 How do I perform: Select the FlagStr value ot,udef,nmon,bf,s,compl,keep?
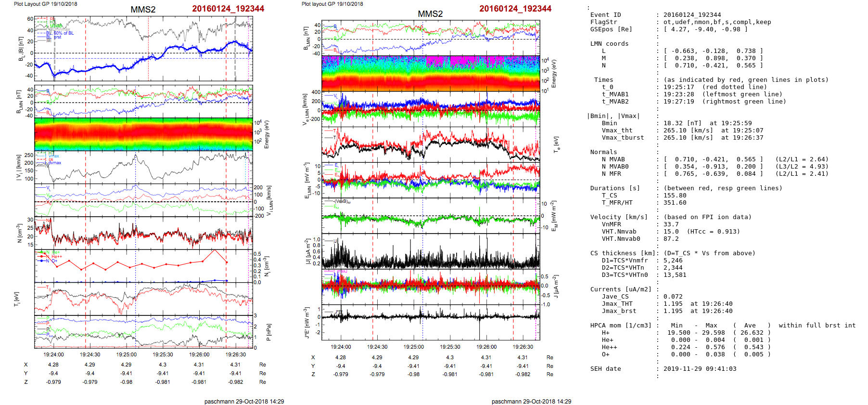tap(717, 22)
